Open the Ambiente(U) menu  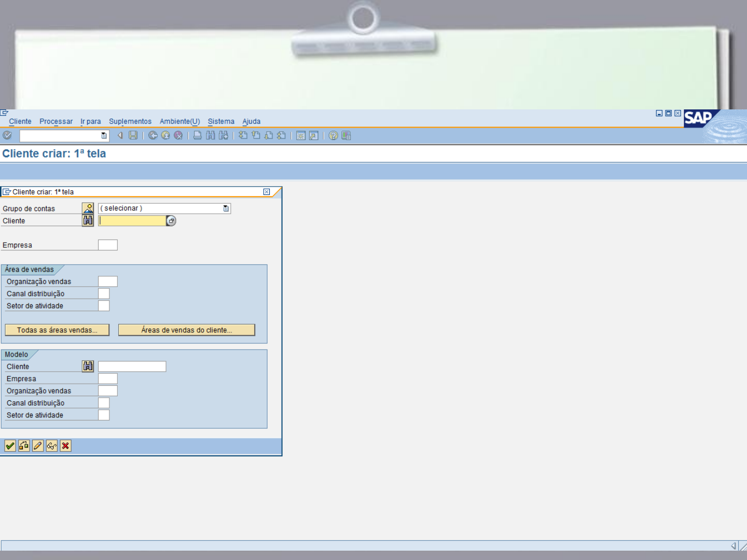(179, 121)
